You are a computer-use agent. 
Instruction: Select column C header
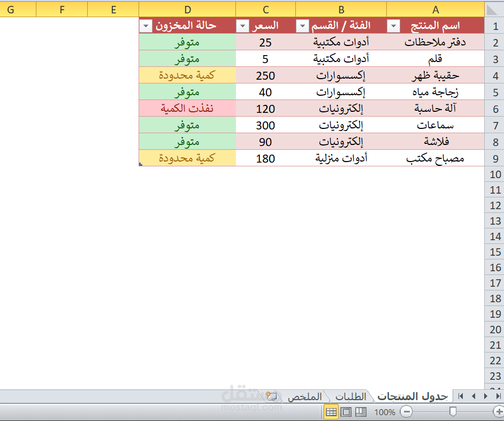265,9
